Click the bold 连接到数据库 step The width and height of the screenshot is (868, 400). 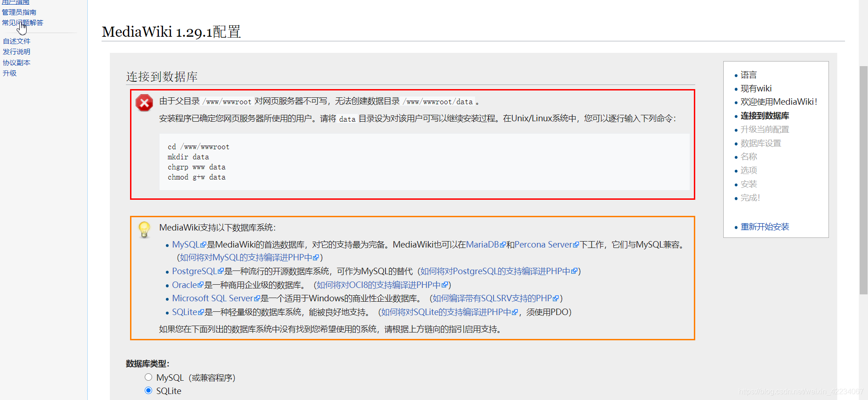coord(765,116)
